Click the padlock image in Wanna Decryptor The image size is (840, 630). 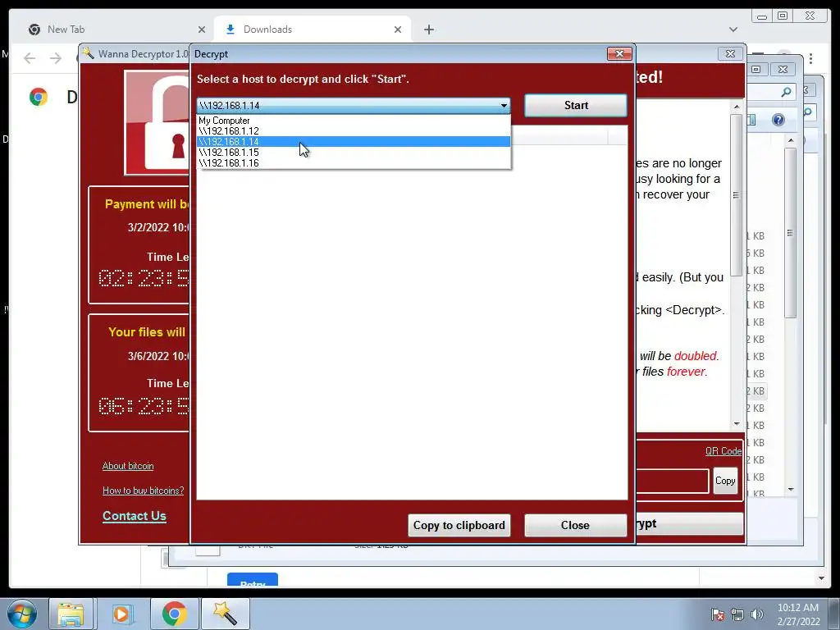point(157,122)
